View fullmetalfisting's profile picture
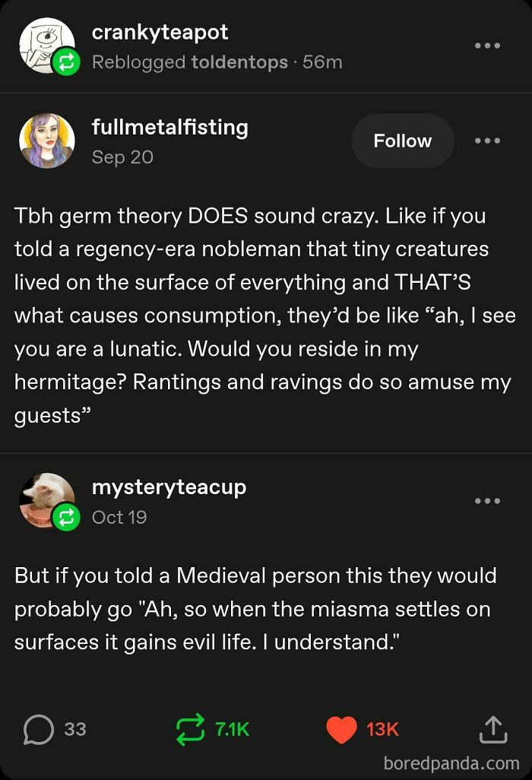This screenshot has width=532, height=780. coord(46,141)
